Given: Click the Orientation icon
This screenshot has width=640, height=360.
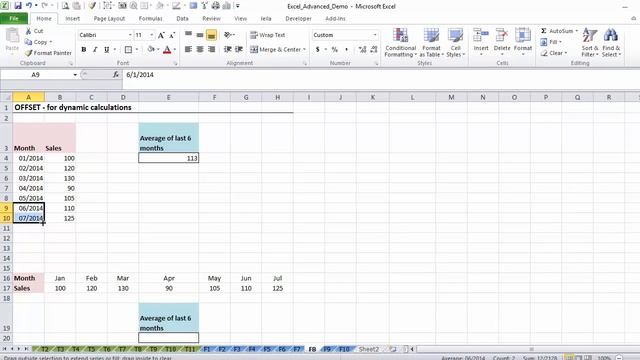Looking at the screenshot, I should [227, 35].
